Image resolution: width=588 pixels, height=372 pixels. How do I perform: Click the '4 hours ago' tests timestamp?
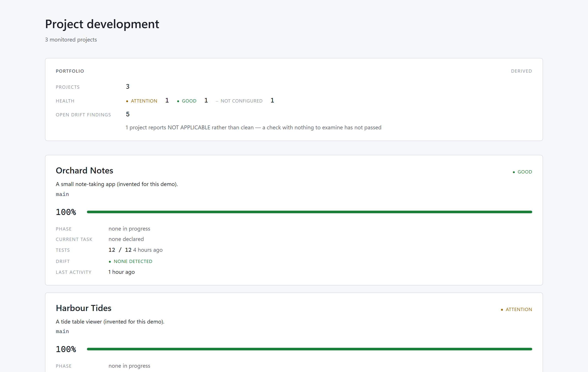coord(148,250)
